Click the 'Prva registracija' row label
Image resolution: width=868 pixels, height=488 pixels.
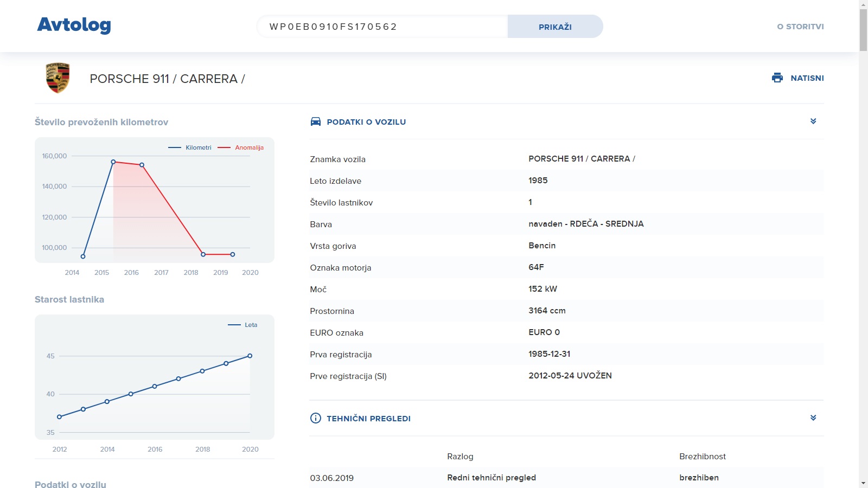coord(341,355)
